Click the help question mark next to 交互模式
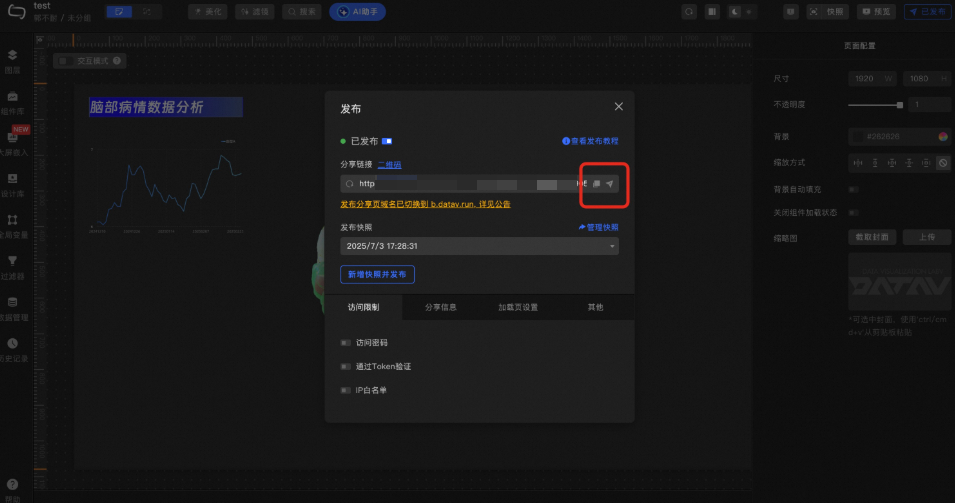 pyautogui.click(x=117, y=61)
